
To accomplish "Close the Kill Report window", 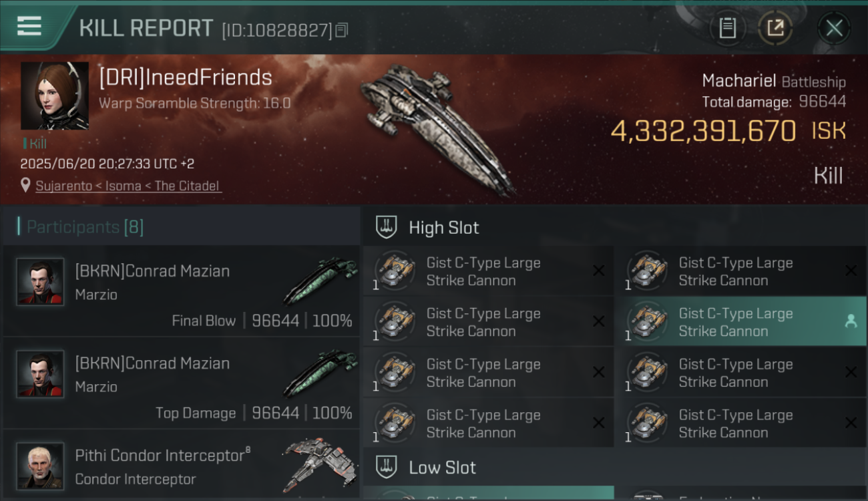I will click(x=834, y=28).
